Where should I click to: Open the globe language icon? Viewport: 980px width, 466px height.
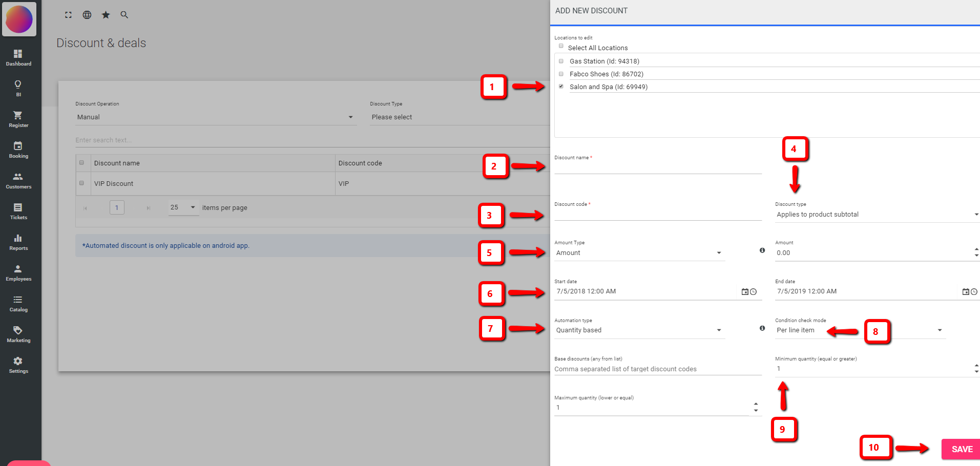point(87,15)
